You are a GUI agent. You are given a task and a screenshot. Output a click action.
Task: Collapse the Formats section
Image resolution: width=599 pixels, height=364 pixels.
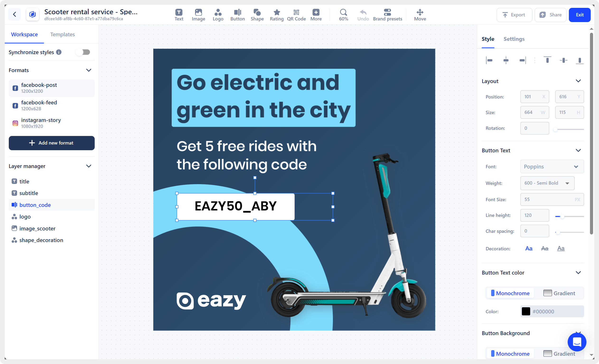coord(89,70)
